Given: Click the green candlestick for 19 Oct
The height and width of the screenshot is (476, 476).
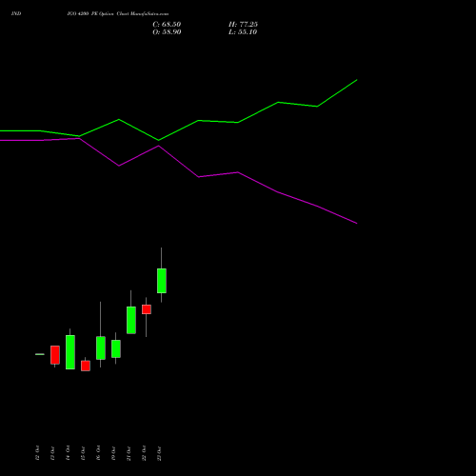Looking at the screenshot, I should [x=116, y=348].
